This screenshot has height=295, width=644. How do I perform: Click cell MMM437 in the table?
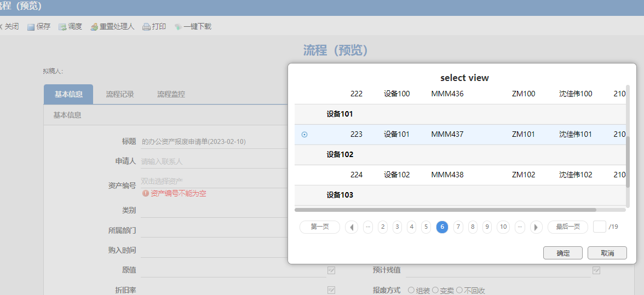pyautogui.click(x=447, y=134)
